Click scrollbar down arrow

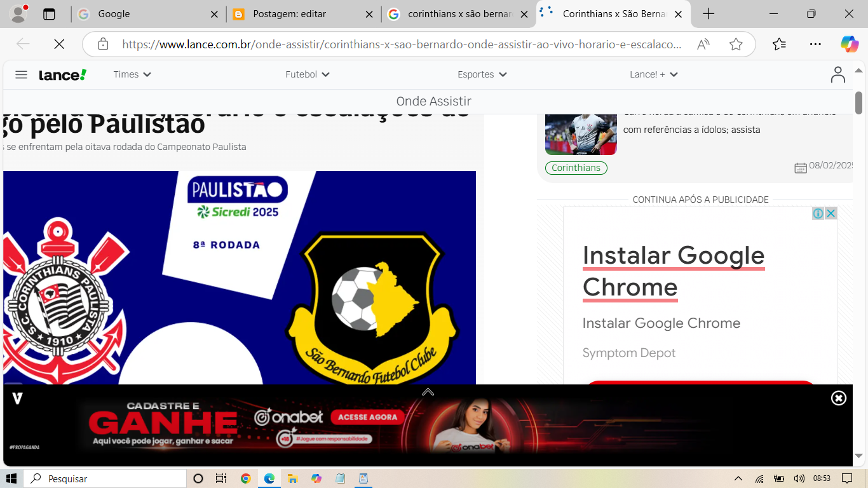(x=858, y=456)
